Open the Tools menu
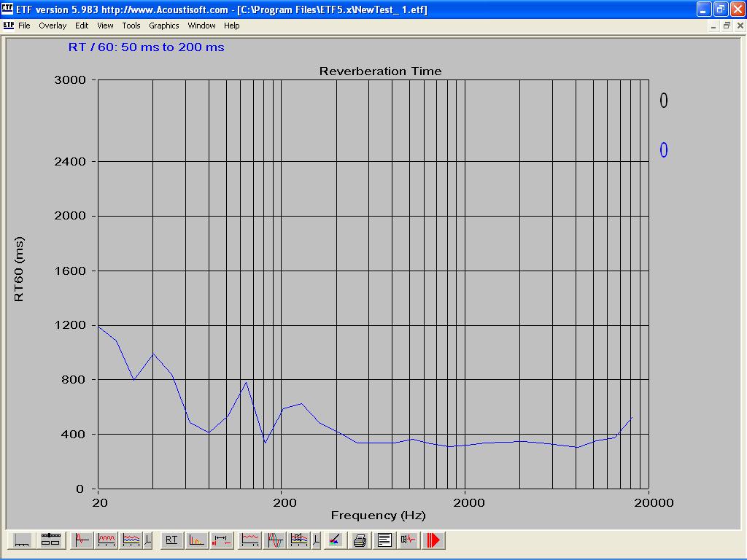Screen dimensions: 747x560 [x=131, y=26]
